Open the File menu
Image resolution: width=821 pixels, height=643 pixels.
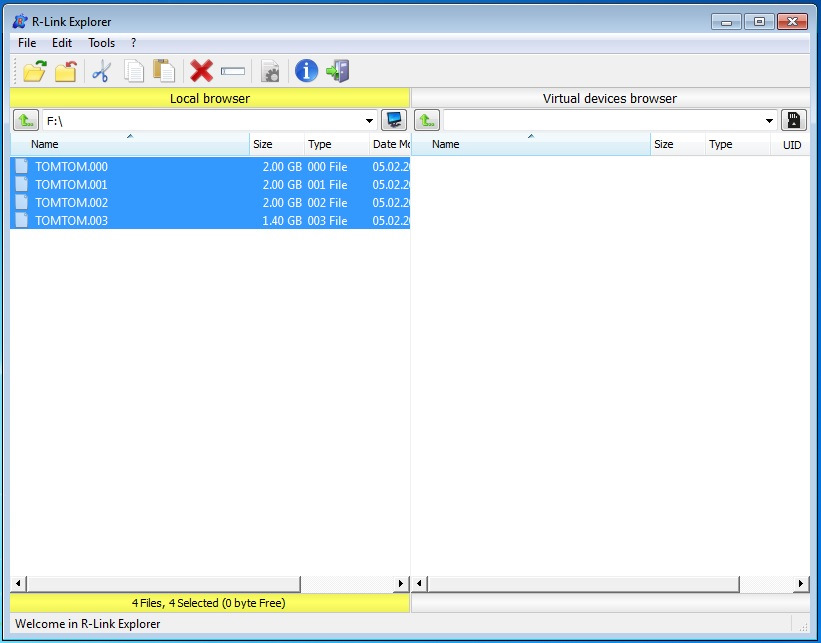[x=27, y=43]
